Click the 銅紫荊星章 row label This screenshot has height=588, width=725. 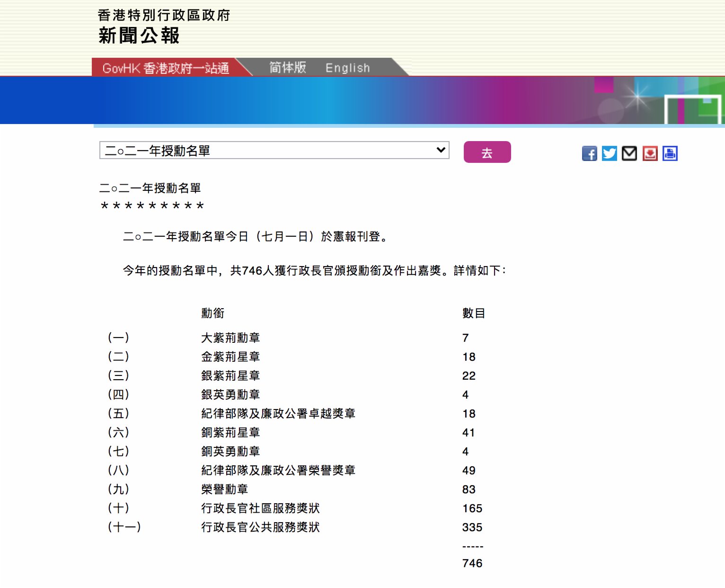click(230, 432)
